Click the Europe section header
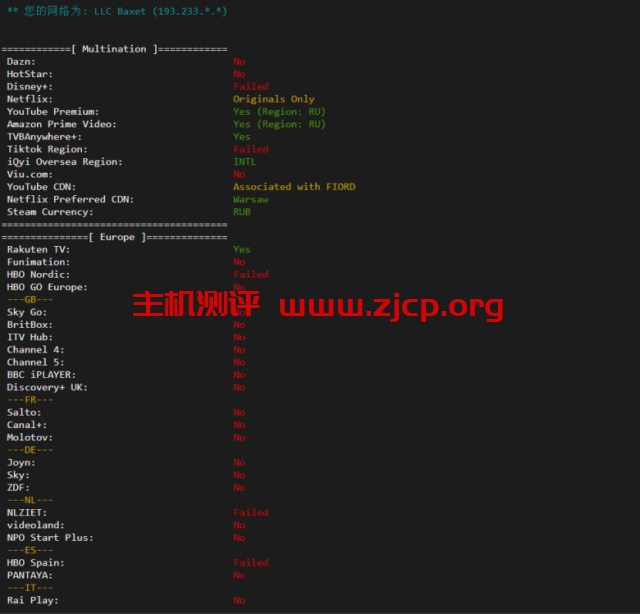 click(114, 237)
